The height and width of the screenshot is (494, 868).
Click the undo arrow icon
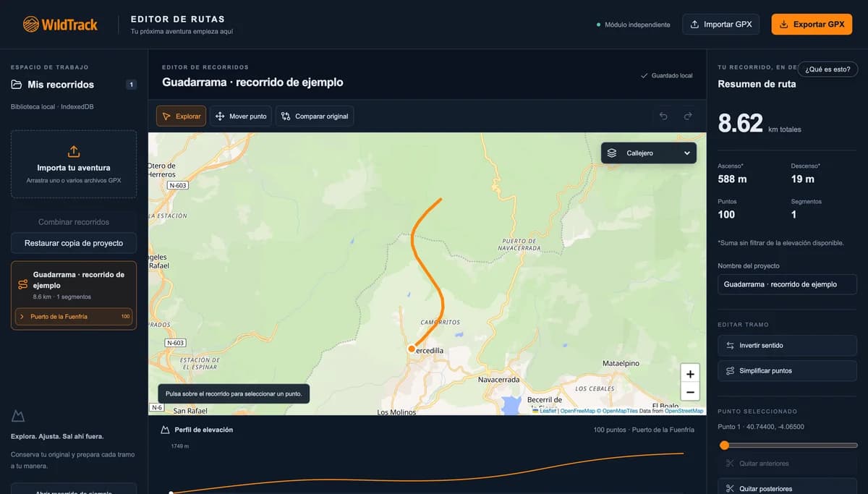coord(663,116)
